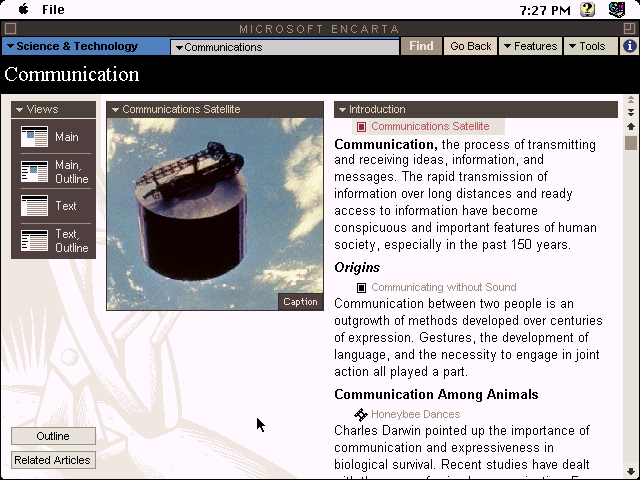Screen dimensions: 640x480
Task: Click the down arrow at scrollbar bottom
Action: click(x=631, y=473)
